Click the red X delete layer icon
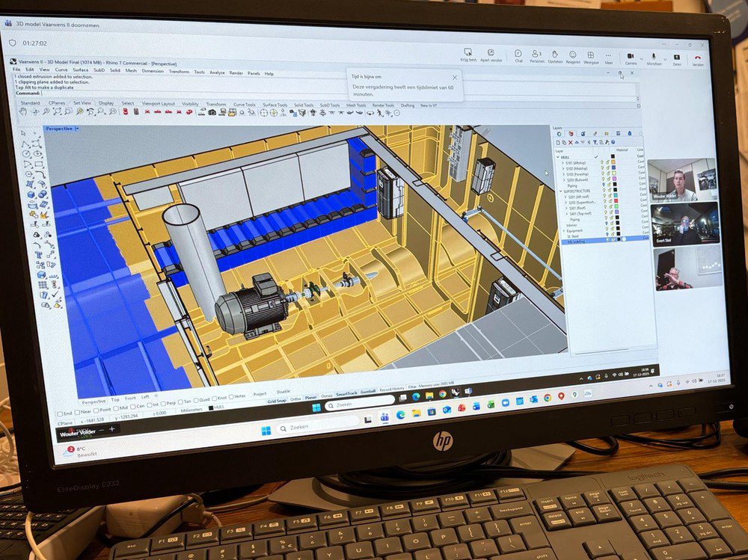The image size is (748, 560). click(571, 142)
